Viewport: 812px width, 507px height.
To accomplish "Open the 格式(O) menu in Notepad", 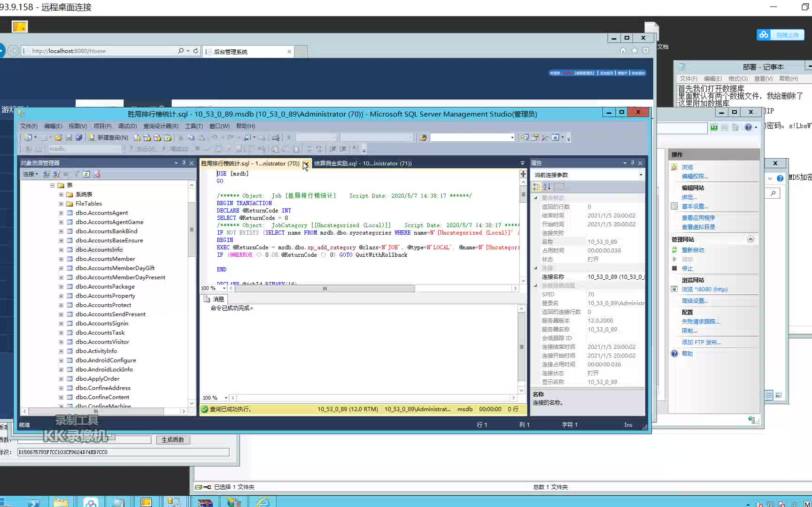I will point(738,78).
